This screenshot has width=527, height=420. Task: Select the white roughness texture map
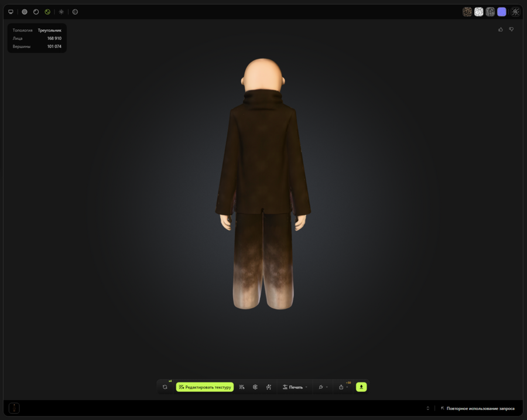pyautogui.click(x=478, y=12)
